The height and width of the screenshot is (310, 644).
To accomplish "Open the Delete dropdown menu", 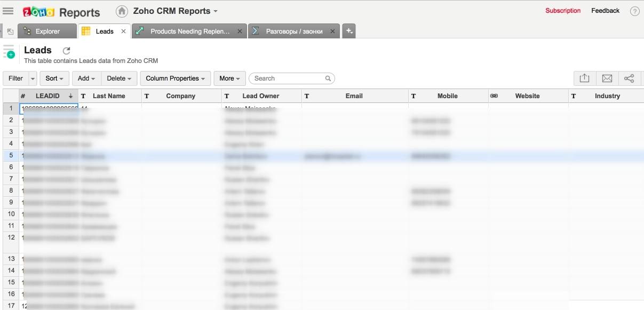I will 119,78.
